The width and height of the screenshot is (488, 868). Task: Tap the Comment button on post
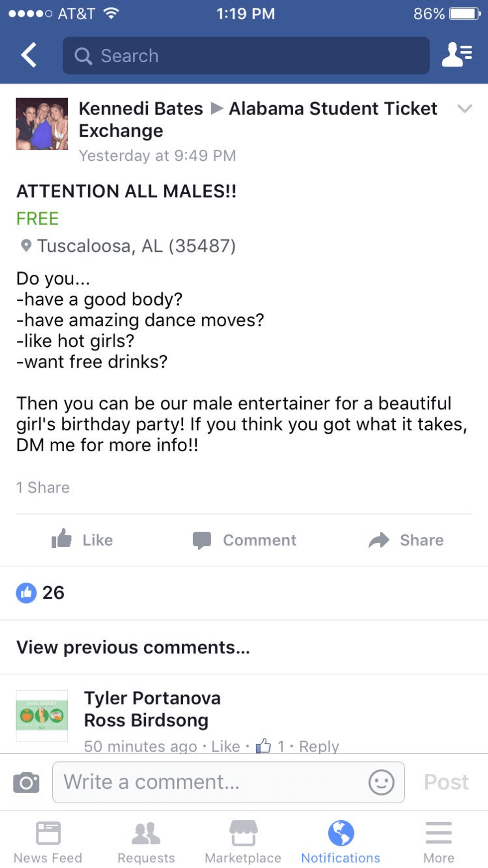244,540
